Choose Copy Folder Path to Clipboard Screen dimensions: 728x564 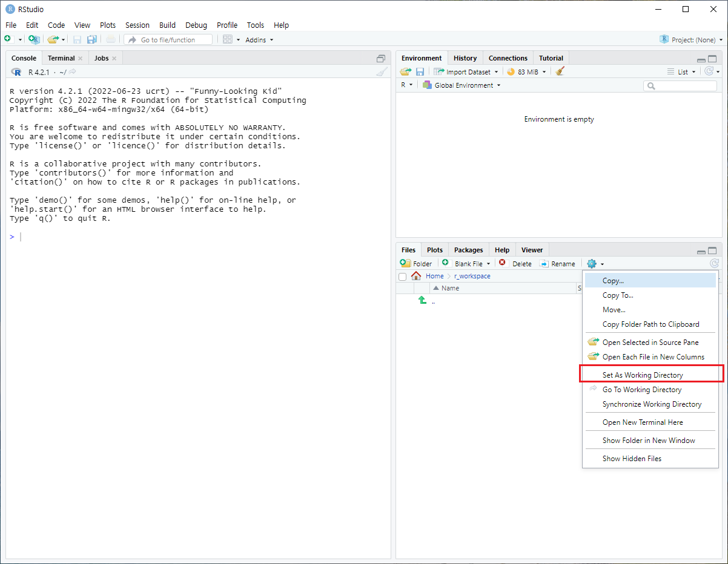point(650,324)
